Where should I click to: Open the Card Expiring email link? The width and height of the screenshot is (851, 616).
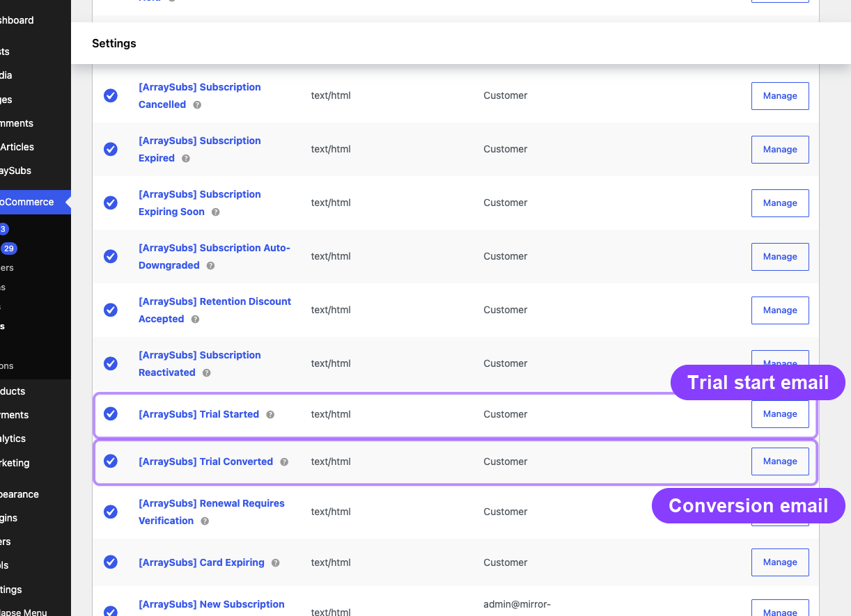coord(201,562)
